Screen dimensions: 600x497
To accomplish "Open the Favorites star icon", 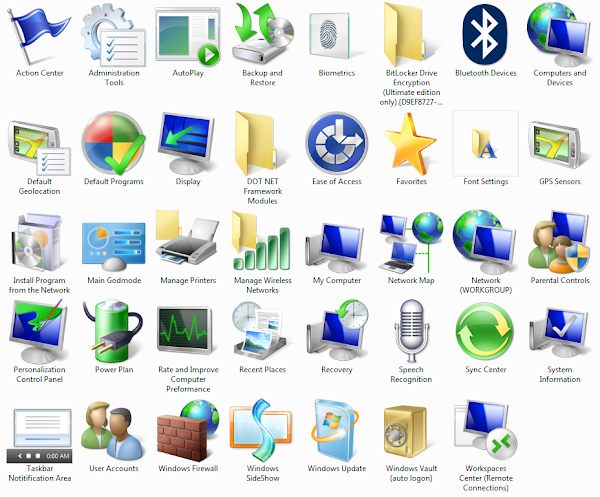I will point(409,145).
